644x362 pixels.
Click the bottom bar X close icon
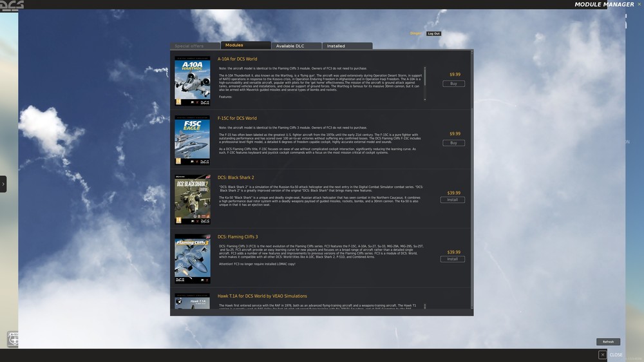(603, 355)
